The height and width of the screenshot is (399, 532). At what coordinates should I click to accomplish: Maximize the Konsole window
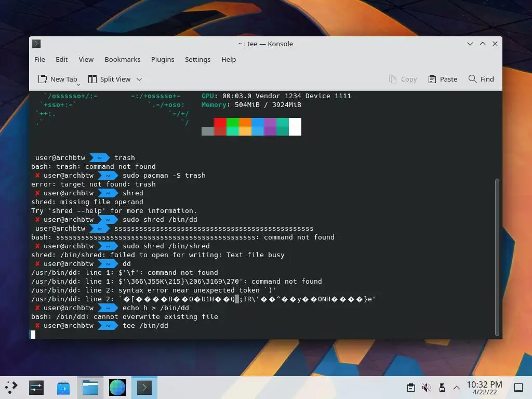tap(483, 44)
